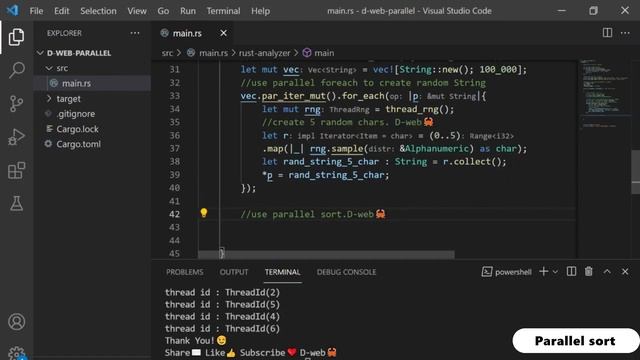640x360 pixels.
Task: Open the View menu
Action: coord(137,11)
